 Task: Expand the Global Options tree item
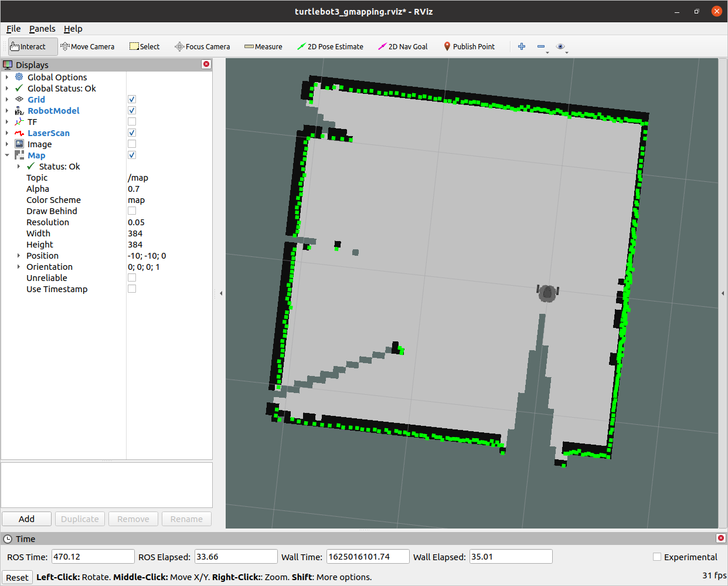(7, 77)
